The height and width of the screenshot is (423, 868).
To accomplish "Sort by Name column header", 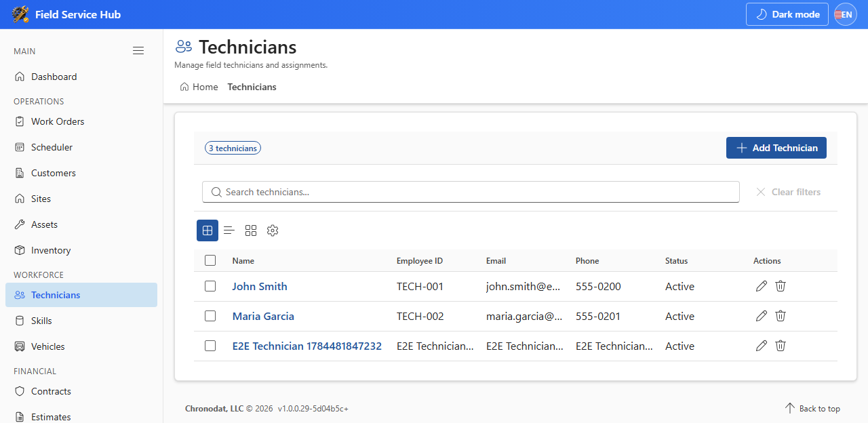I will (x=243, y=260).
